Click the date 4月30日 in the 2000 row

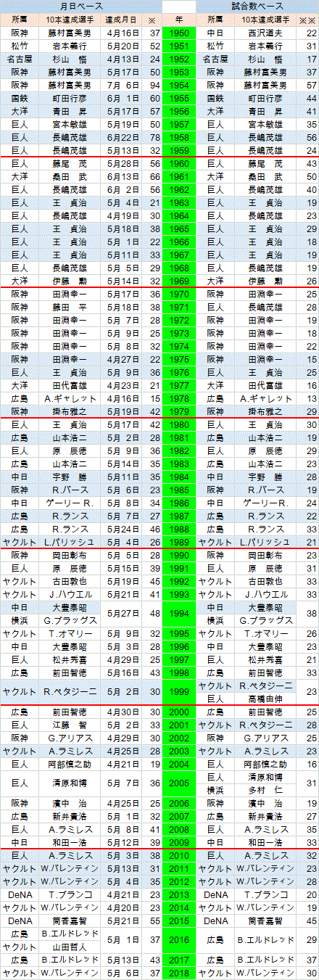tap(123, 712)
